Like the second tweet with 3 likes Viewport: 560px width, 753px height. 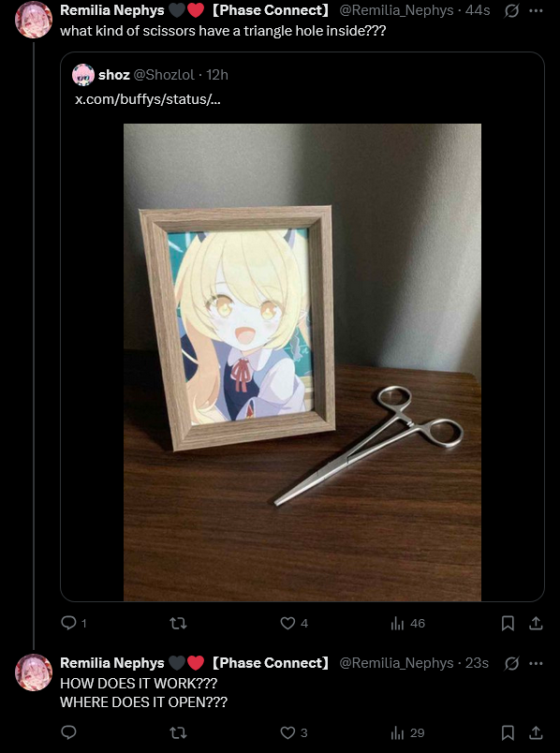click(x=287, y=732)
